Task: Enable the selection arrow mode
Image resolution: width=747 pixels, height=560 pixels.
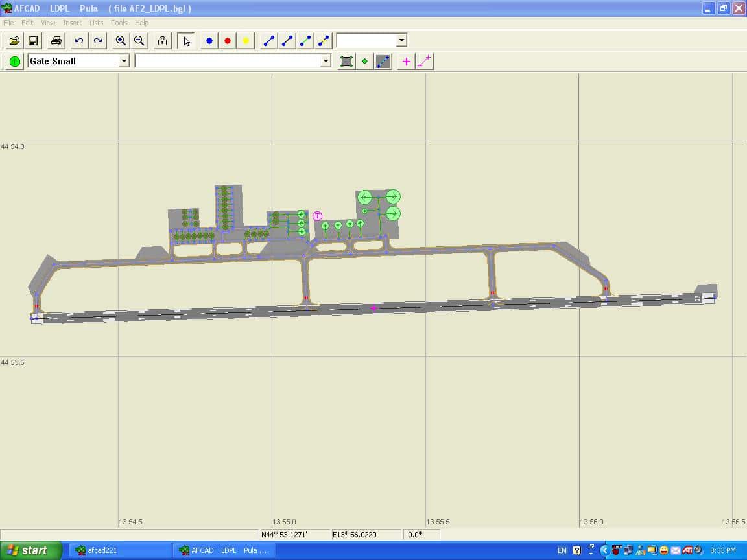Action: click(x=186, y=40)
